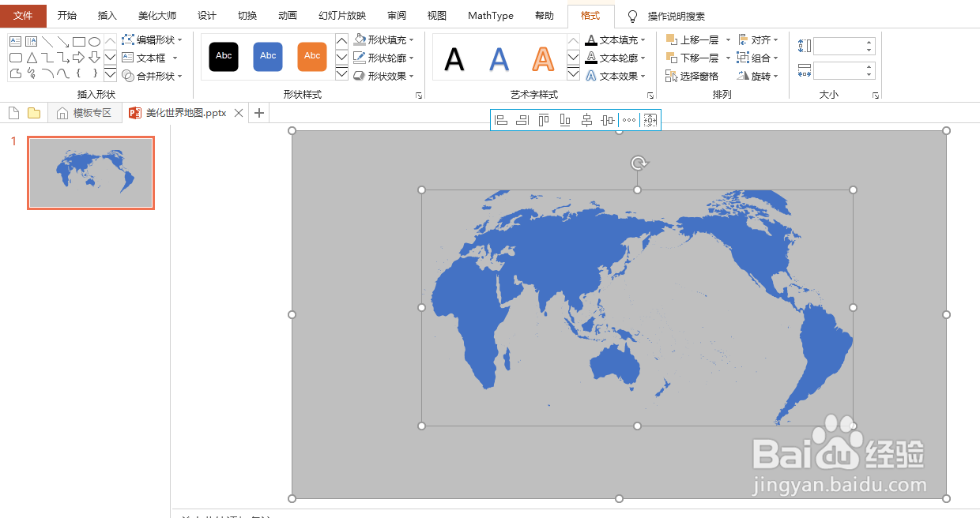Screen dimensions: 980x518
Task: Apply the black Abc shape style
Action: pos(224,56)
